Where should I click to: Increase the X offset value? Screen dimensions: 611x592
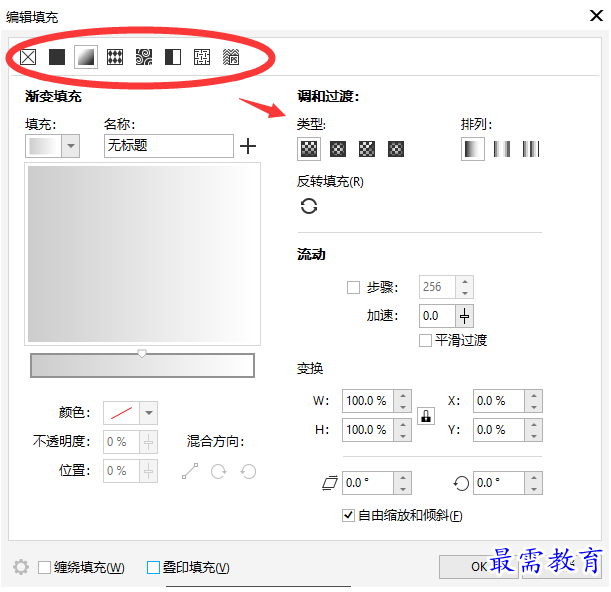click(534, 396)
